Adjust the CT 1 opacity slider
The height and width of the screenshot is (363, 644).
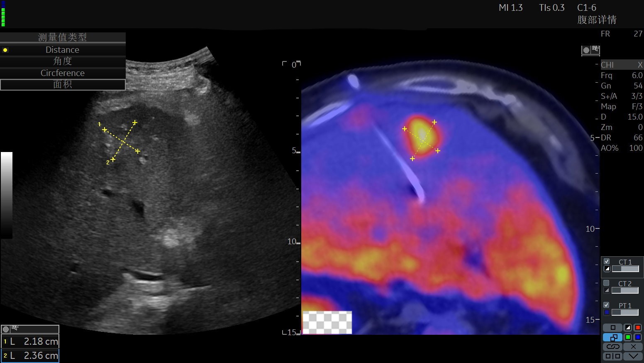(625, 269)
